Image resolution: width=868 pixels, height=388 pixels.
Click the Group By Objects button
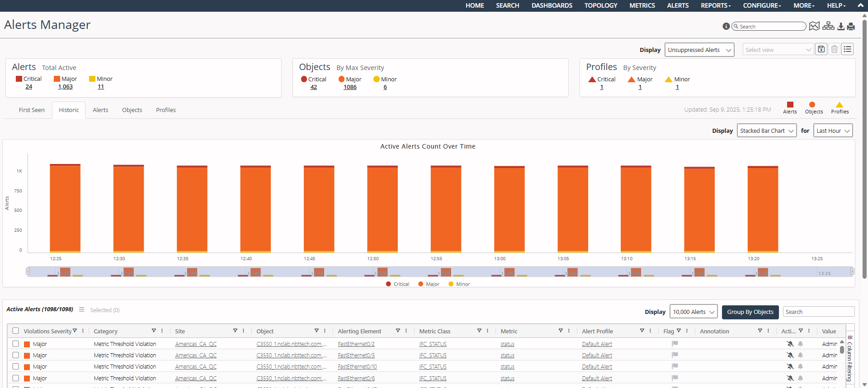point(750,312)
